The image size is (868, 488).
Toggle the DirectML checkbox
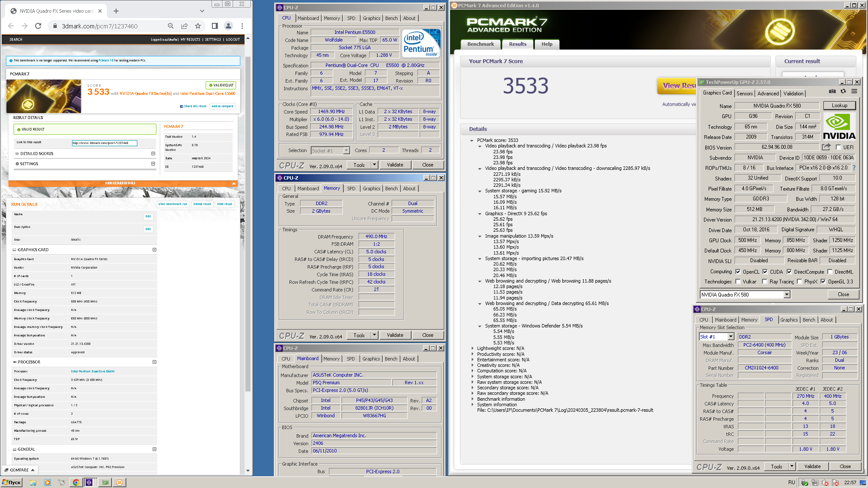coord(830,272)
